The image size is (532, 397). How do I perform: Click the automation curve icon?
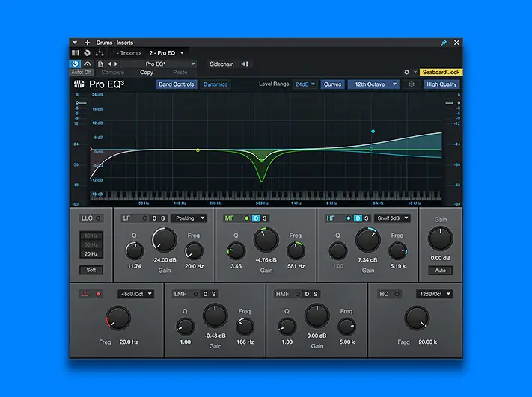[88, 64]
